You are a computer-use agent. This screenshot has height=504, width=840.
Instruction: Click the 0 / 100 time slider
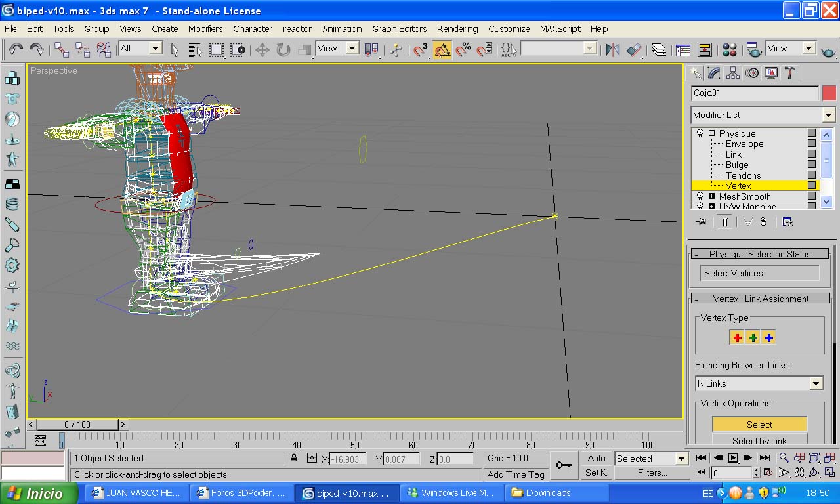(77, 425)
